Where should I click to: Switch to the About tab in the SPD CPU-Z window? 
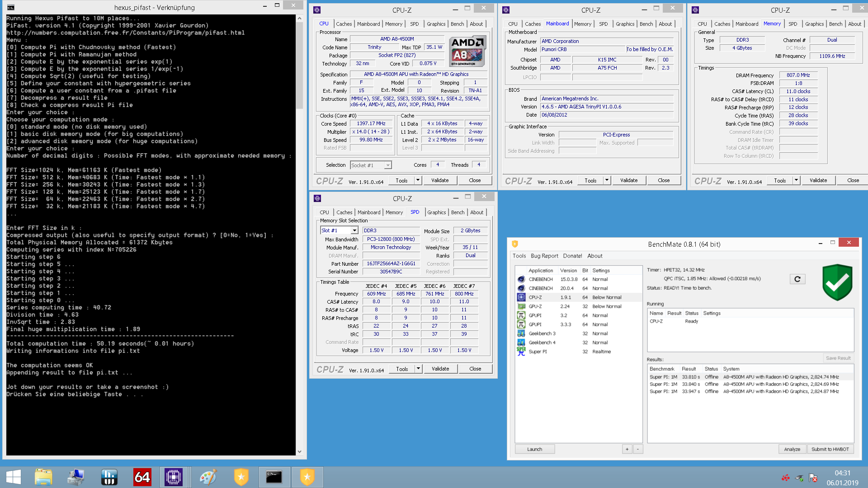tap(477, 212)
